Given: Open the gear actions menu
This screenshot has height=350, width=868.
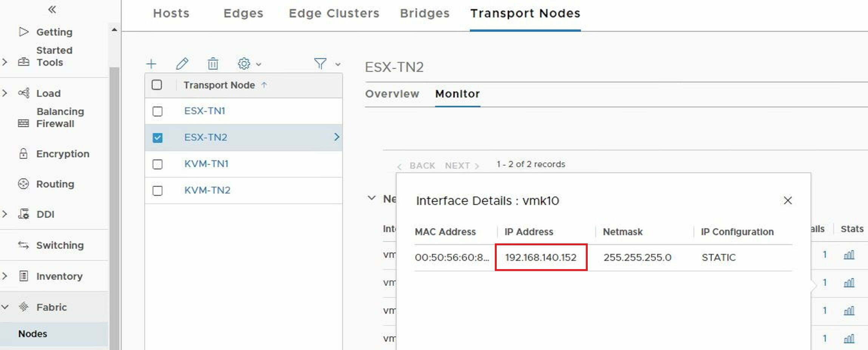Looking at the screenshot, I should click(249, 64).
